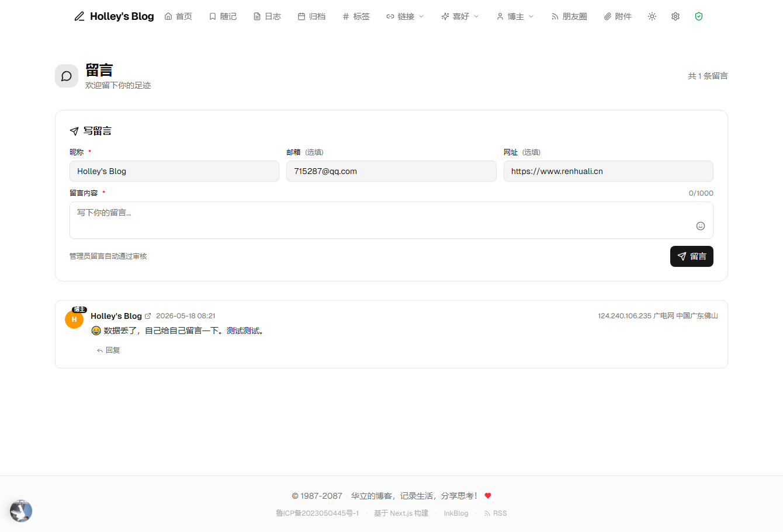The height and width of the screenshot is (532, 783).
Task: Click the © 1987-2087 copyright text
Action: [x=317, y=496]
